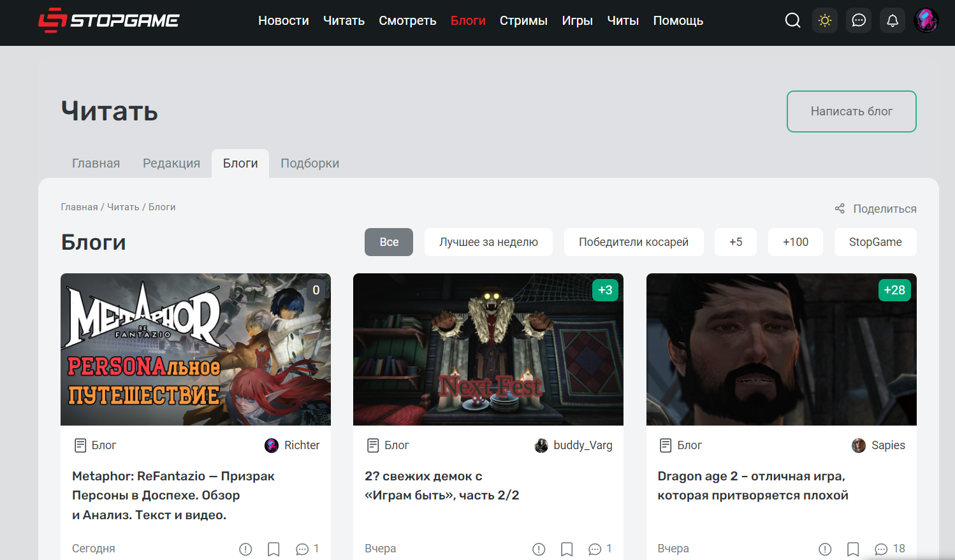Open the Dragon age 2 thumbnail

pos(782,349)
